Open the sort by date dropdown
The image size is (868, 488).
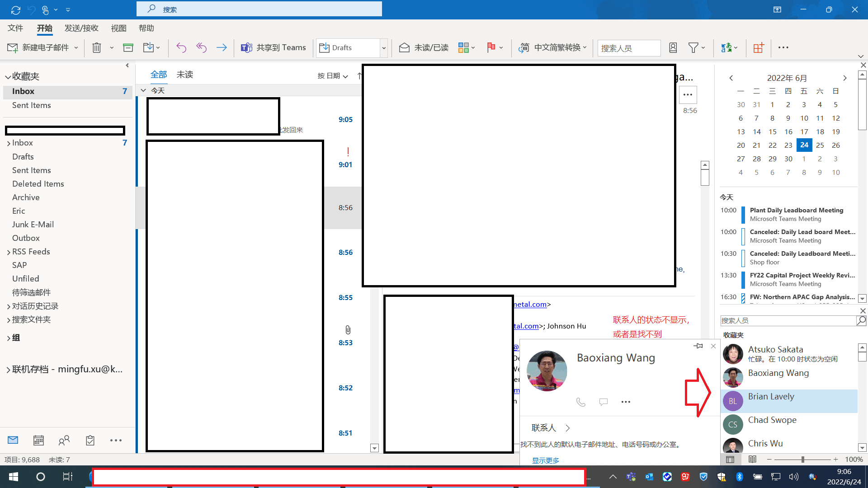(333, 76)
